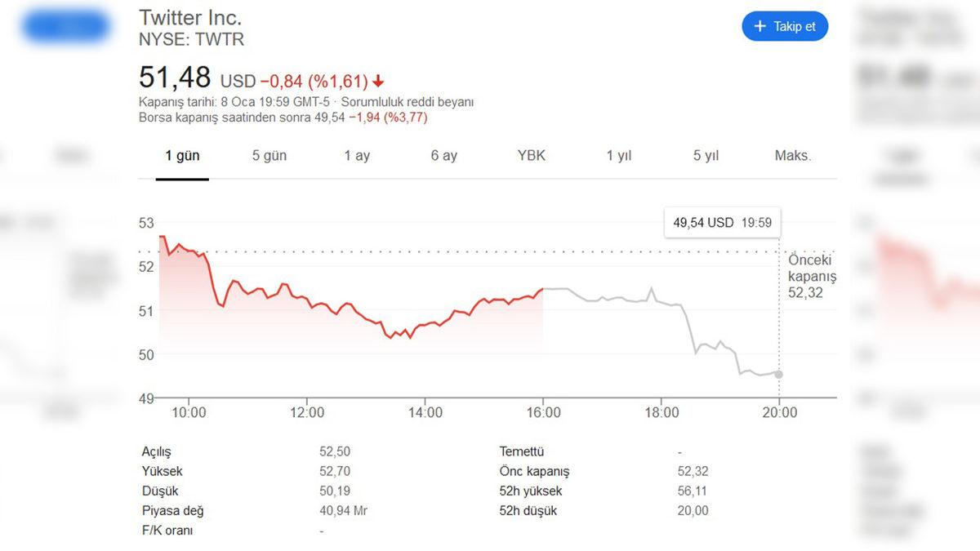Switch chart to the 5 gün tab
The width and height of the screenshot is (980, 551).
point(269,156)
